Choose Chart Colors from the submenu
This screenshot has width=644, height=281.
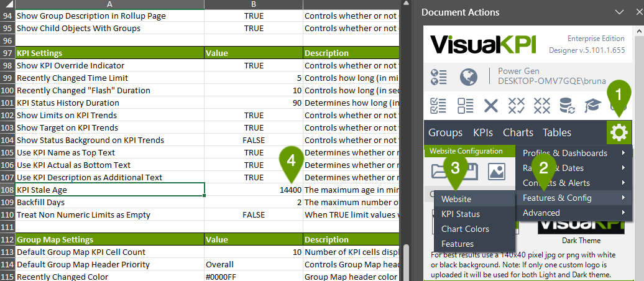tap(465, 229)
